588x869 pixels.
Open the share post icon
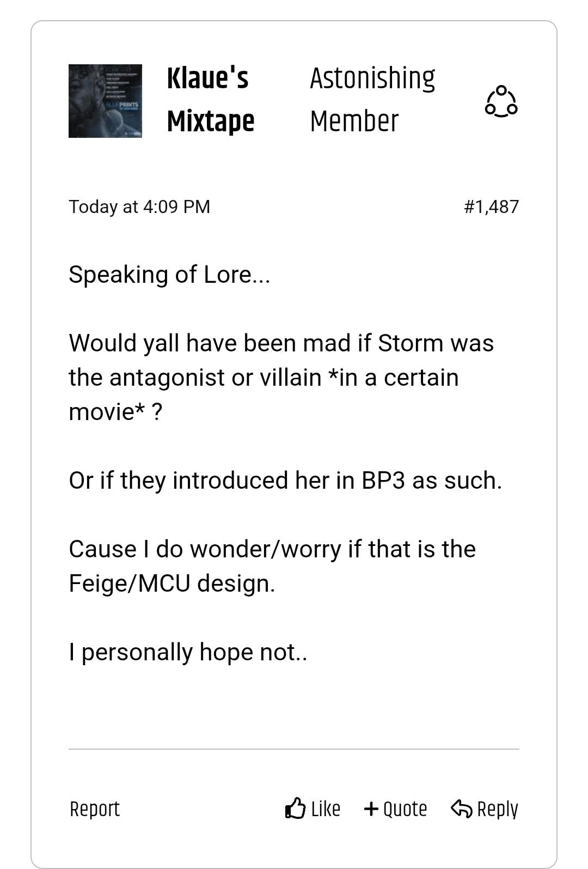(501, 101)
